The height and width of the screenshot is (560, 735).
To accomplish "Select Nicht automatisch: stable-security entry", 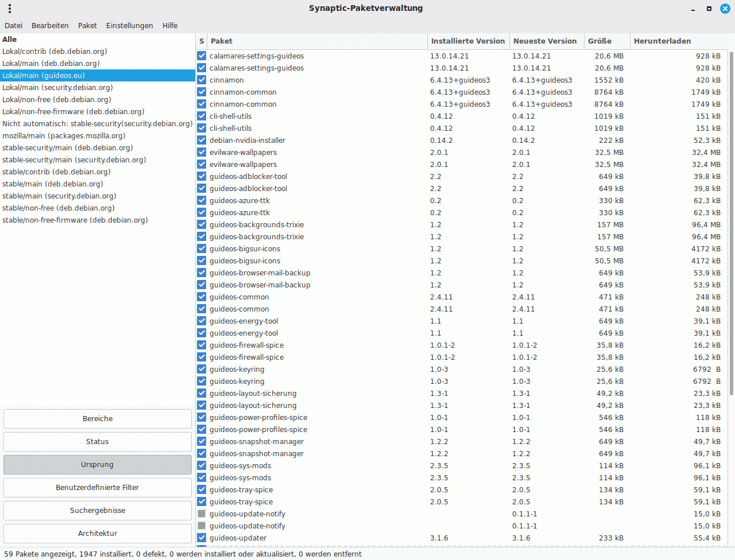I will click(x=98, y=123).
